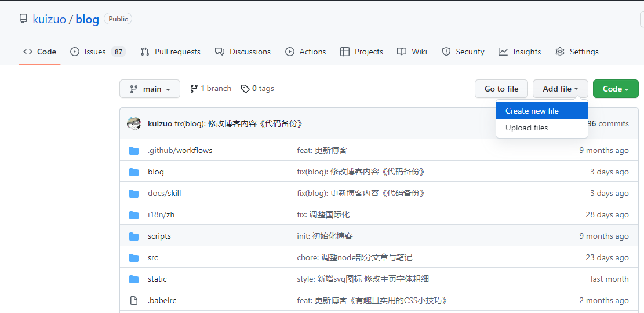Open commit message 'feat: 更新博客' for .github/workflows
The height and width of the screenshot is (313, 644).
(x=322, y=150)
